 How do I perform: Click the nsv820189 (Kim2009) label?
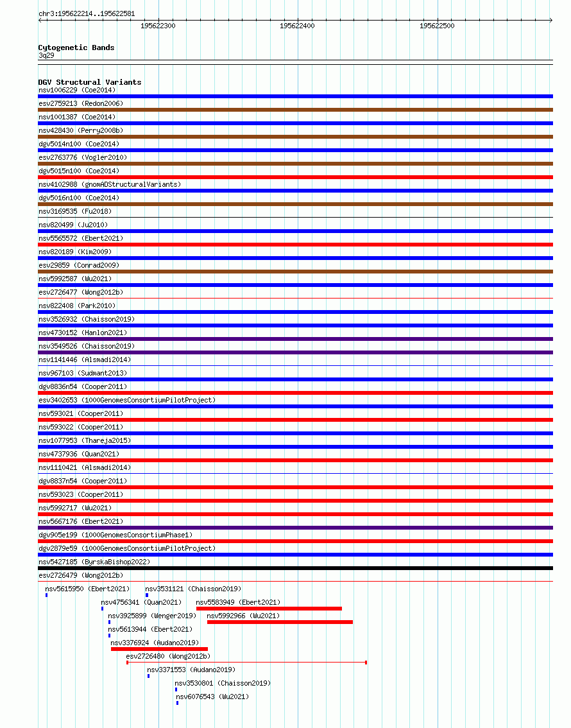[75, 252]
